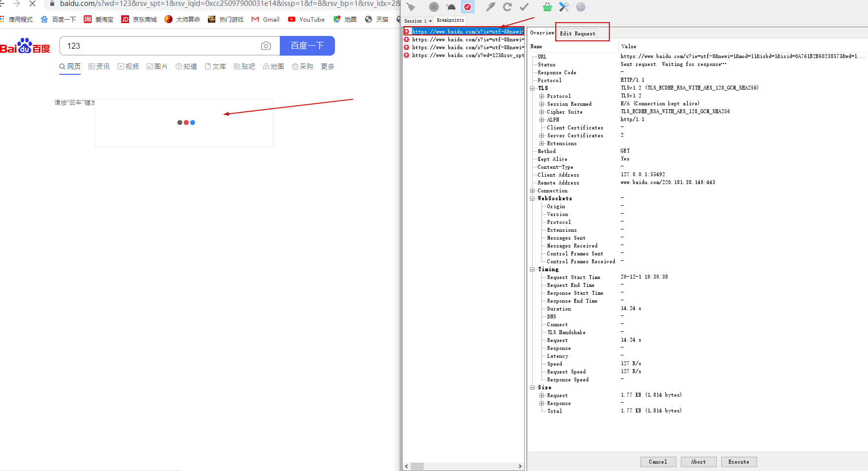Viewport: 868px width, 471px height.
Task: Expand the Server Certificates node
Action: [x=541, y=135]
